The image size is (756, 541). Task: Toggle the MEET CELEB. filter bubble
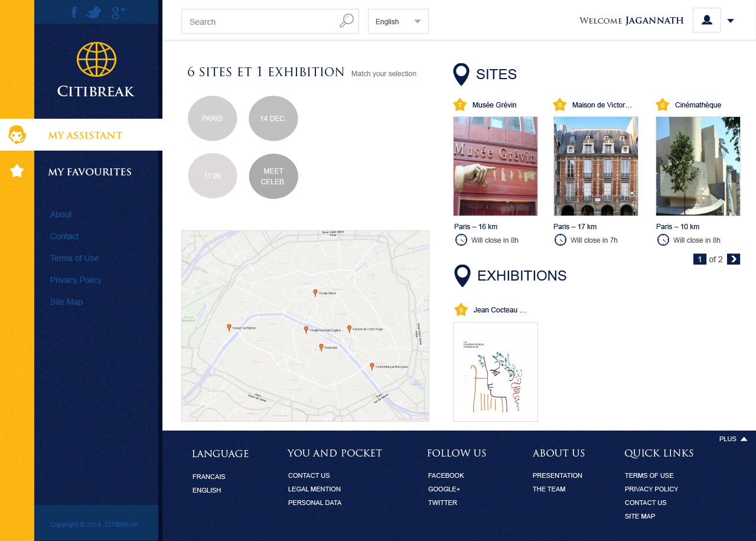coord(273,176)
